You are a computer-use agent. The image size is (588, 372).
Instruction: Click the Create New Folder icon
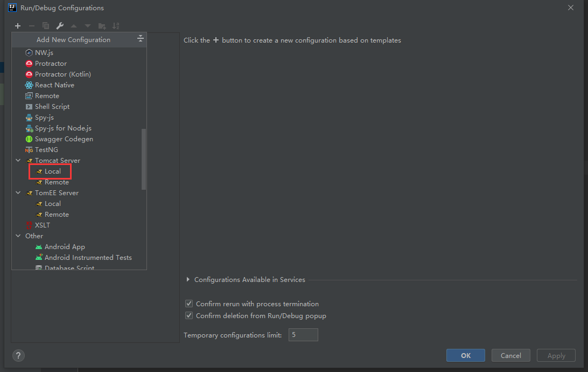102,26
